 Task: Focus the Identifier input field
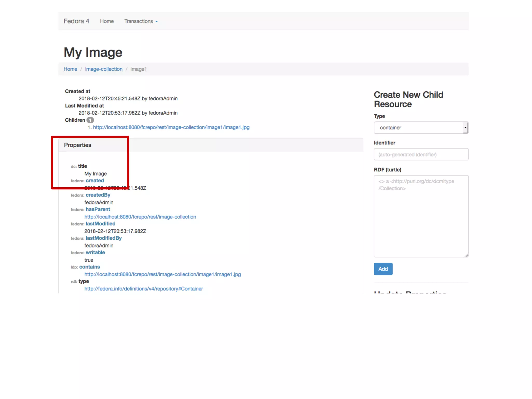point(421,155)
